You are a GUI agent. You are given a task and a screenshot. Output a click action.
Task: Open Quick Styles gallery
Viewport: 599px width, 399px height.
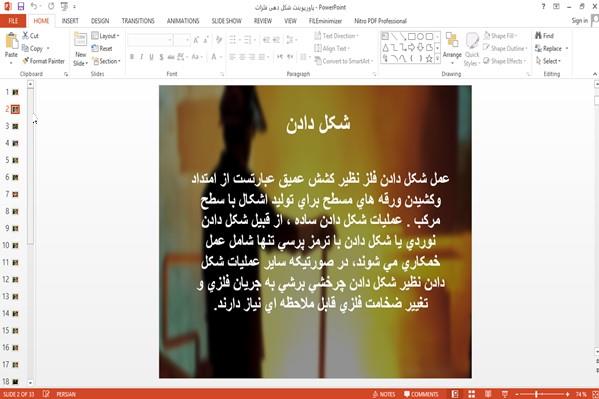coord(472,50)
